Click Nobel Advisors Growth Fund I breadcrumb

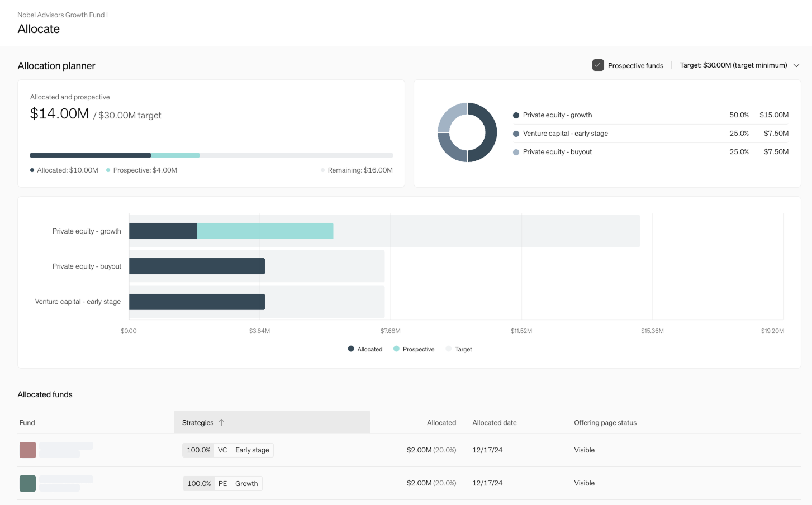tap(63, 15)
